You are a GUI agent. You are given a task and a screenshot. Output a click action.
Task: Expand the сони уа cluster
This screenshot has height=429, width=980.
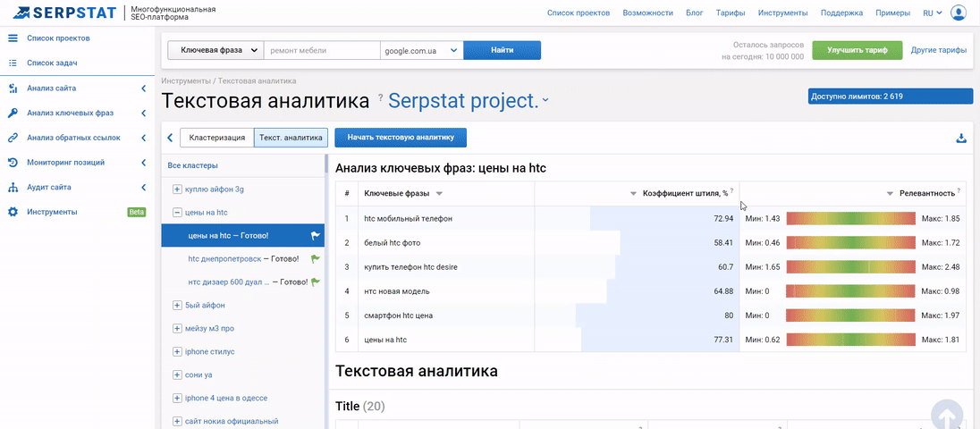click(177, 374)
